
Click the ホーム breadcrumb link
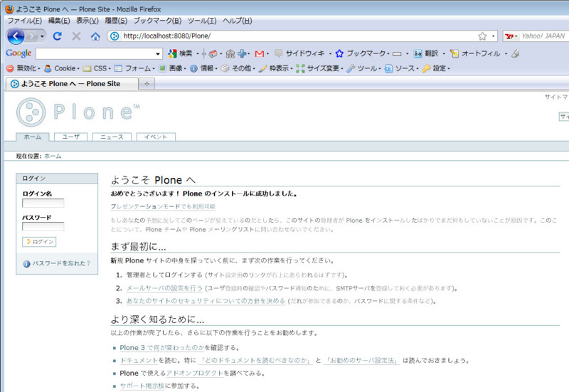[53, 157]
